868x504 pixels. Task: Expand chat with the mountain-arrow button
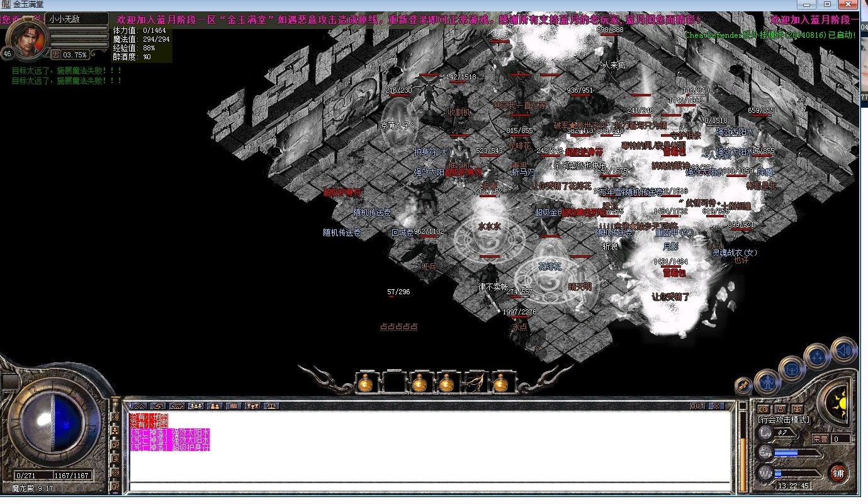coord(139,406)
